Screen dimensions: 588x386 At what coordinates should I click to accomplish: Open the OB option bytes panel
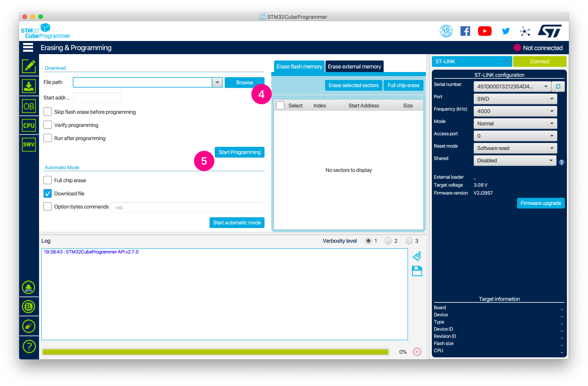pos(29,106)
